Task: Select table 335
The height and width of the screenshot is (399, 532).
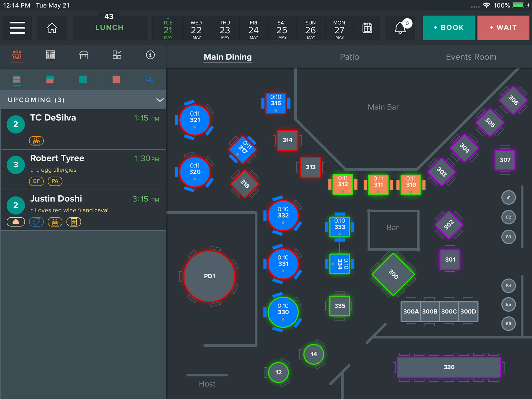Action: (340, 306)
